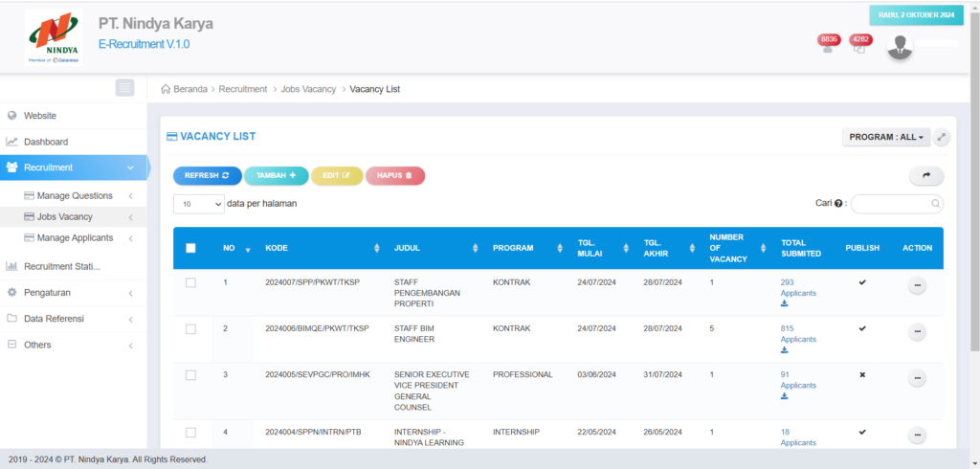Click the user profile avatar

(x=900, y=47)
